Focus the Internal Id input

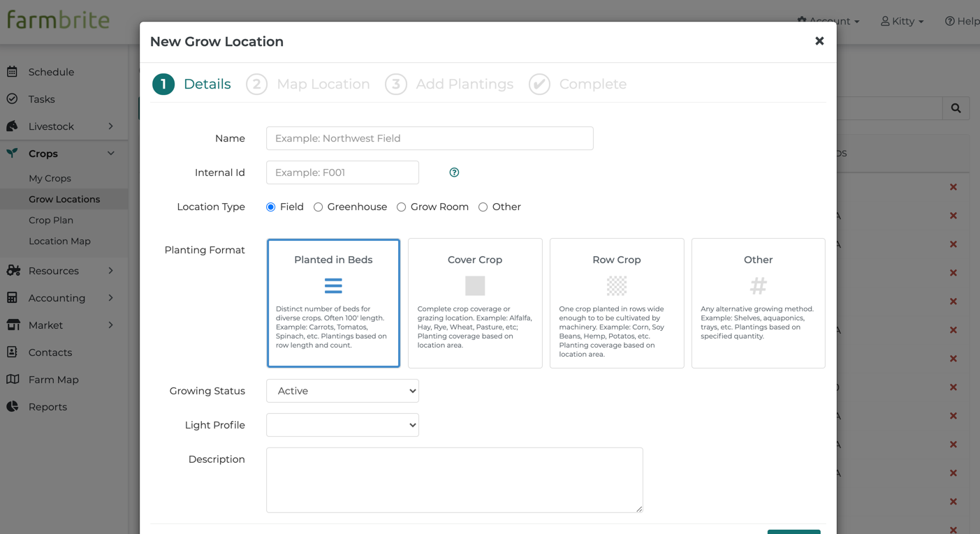pos(342,172)
